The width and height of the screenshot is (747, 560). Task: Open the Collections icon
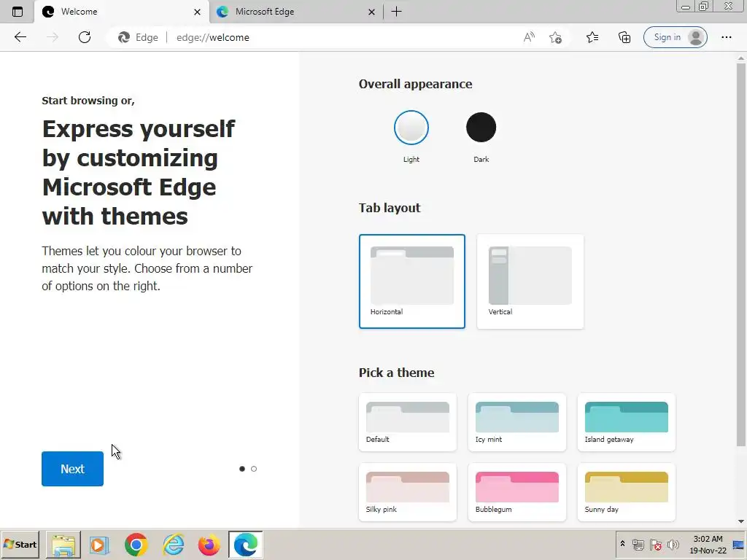click(624, 37)
